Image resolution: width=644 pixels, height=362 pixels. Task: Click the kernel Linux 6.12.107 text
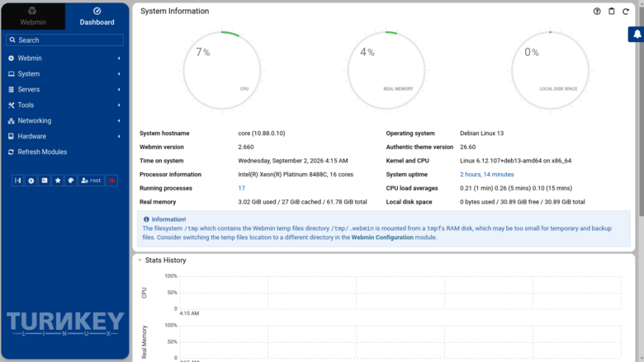[515, 161]
